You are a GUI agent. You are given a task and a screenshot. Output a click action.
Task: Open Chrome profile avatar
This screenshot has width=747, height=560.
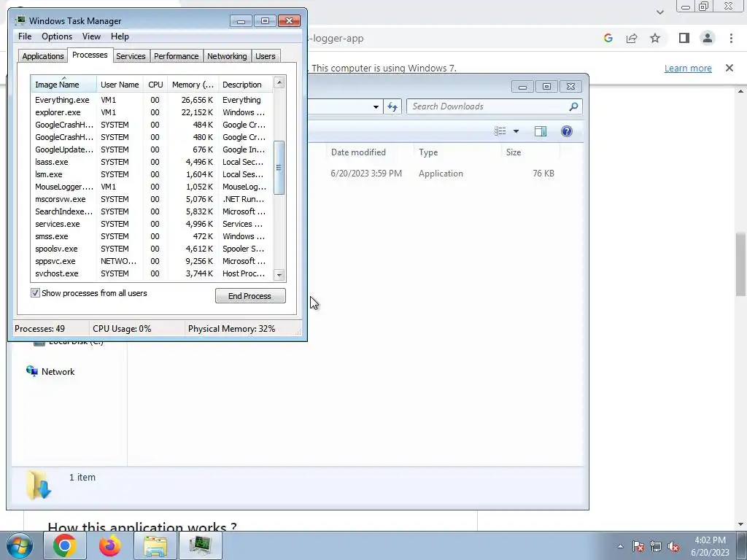708,38
